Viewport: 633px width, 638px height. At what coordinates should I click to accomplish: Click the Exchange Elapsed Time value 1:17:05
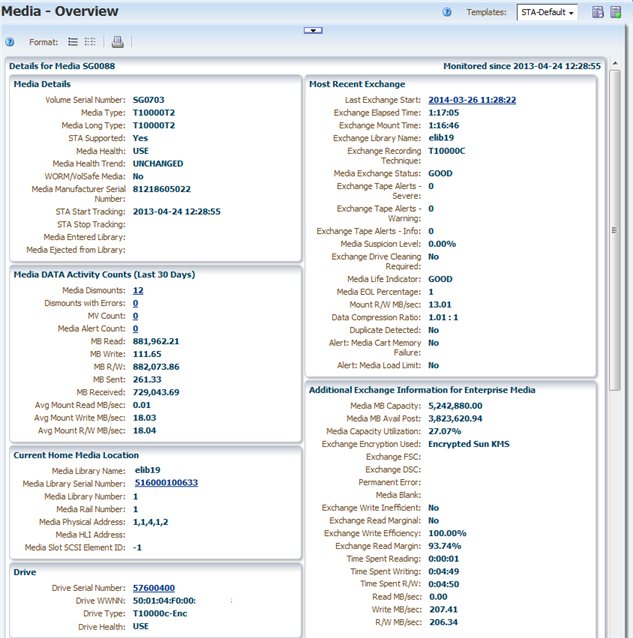[x=443, y=113]
